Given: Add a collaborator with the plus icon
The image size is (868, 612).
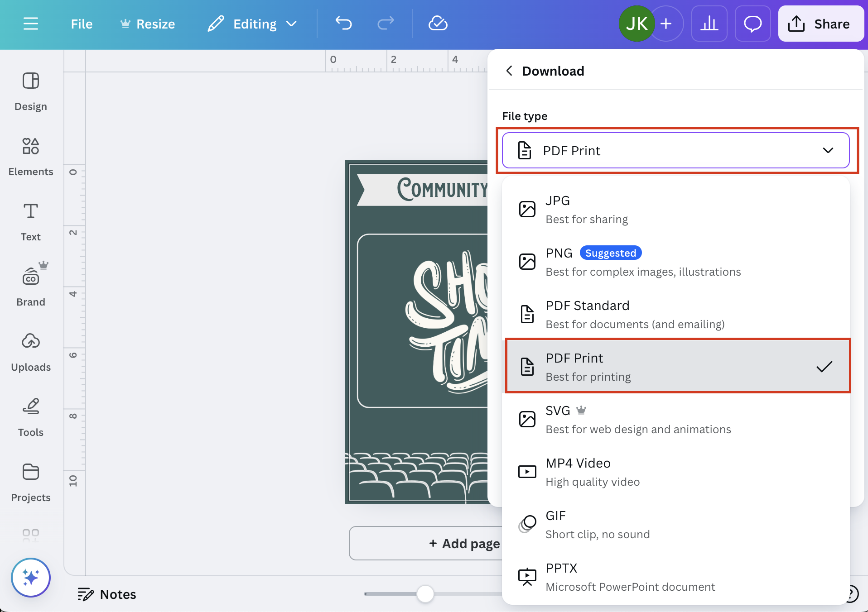Looking at the screenshot, I should [x=666, y=24].
